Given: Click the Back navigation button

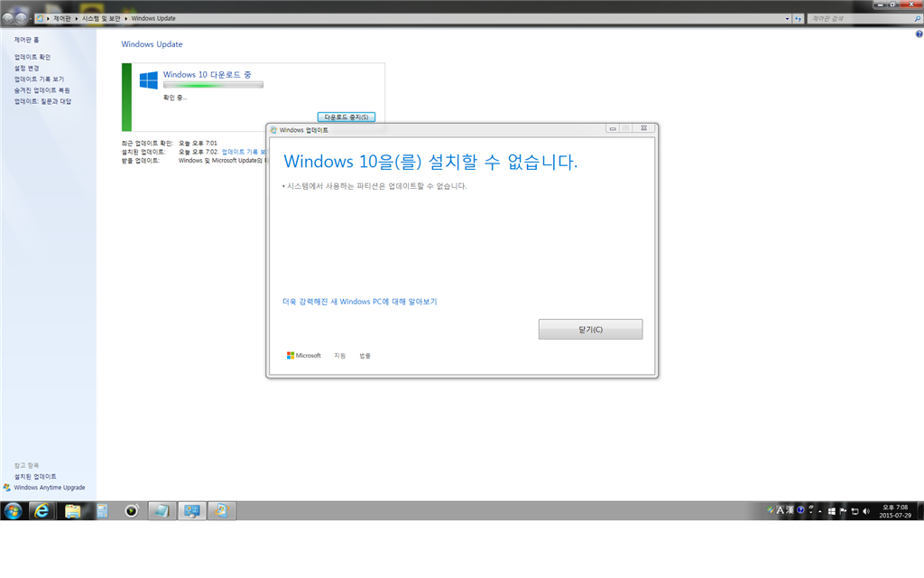Looking at the screenshot, I should pyautogui.click(x=7, y=18).
